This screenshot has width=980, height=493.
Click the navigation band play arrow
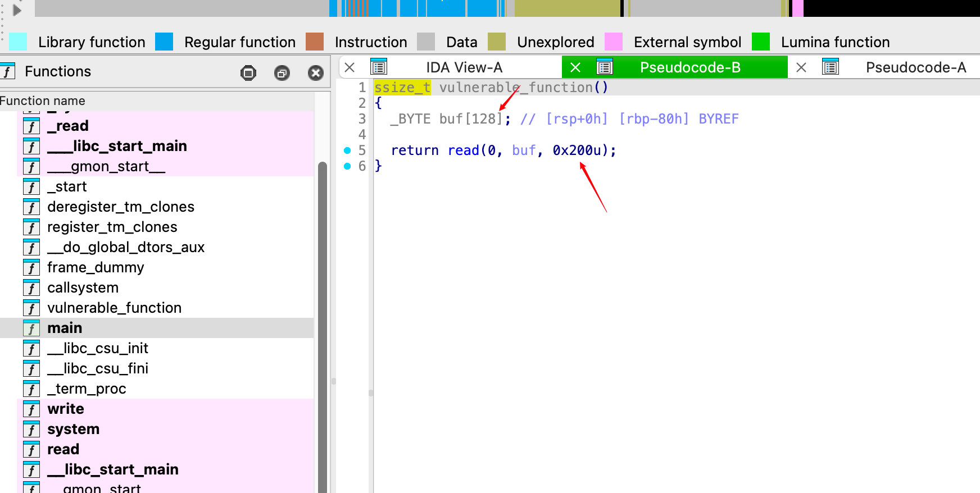point(17,10)
